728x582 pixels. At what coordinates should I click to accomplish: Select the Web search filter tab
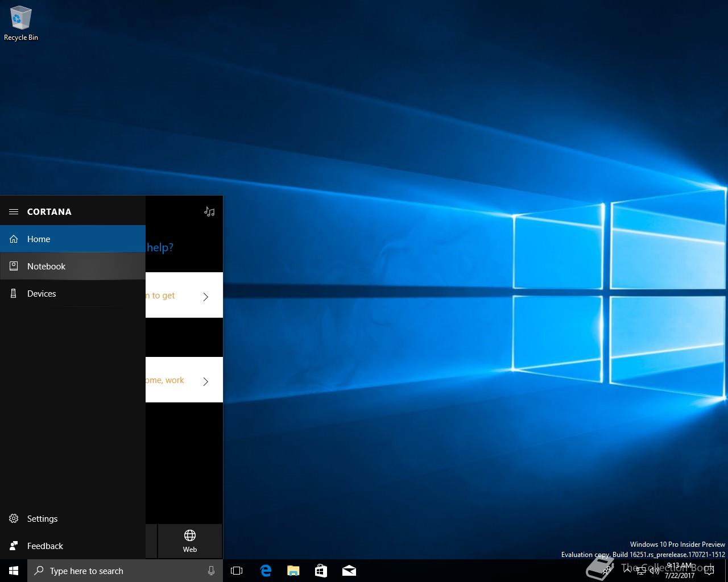pos(190,541)
